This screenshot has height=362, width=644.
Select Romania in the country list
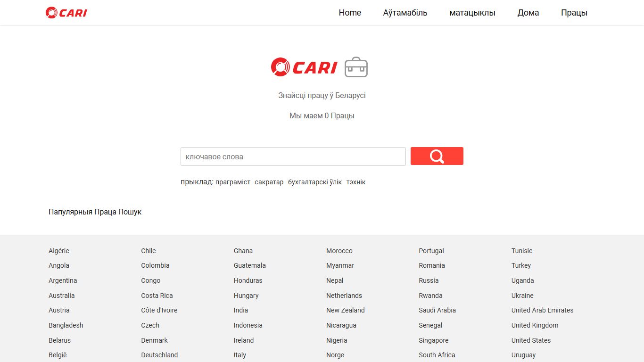click(x=432, y=265)
